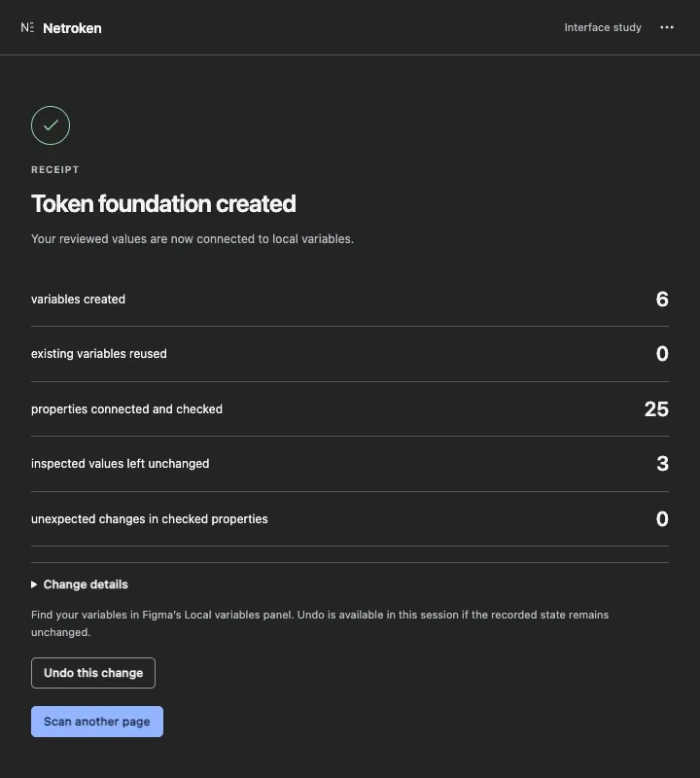Screen dimensions: 700x778
Task: Click the count 25 for connected properties
Action: tap(656, 408)
